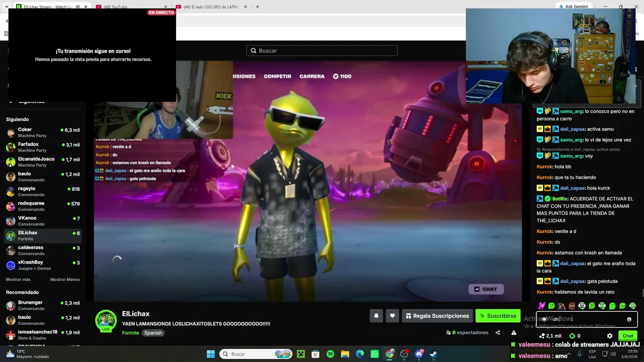Open WhatsApp from the taskbar
The width and height of the screenshot is (644, 362).
point(375,354)
